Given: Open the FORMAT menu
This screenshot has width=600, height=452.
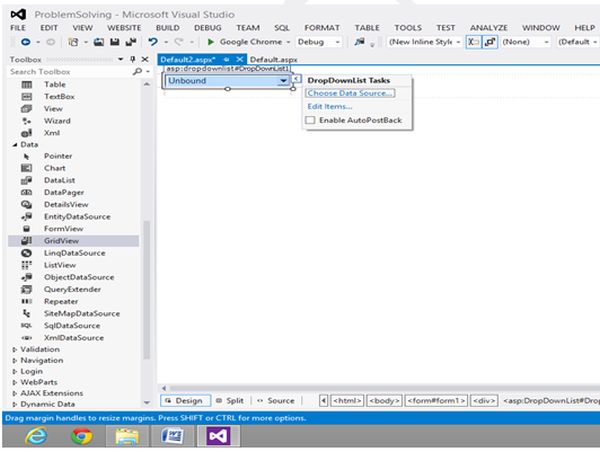Looking at the screenshot, I should click(x=322, y=28).
